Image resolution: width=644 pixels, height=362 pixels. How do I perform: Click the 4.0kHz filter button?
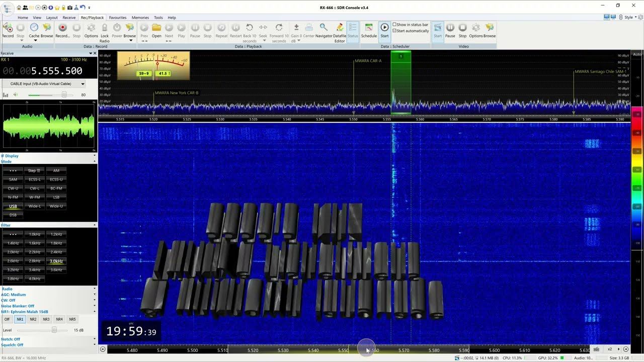click(35, 279)
